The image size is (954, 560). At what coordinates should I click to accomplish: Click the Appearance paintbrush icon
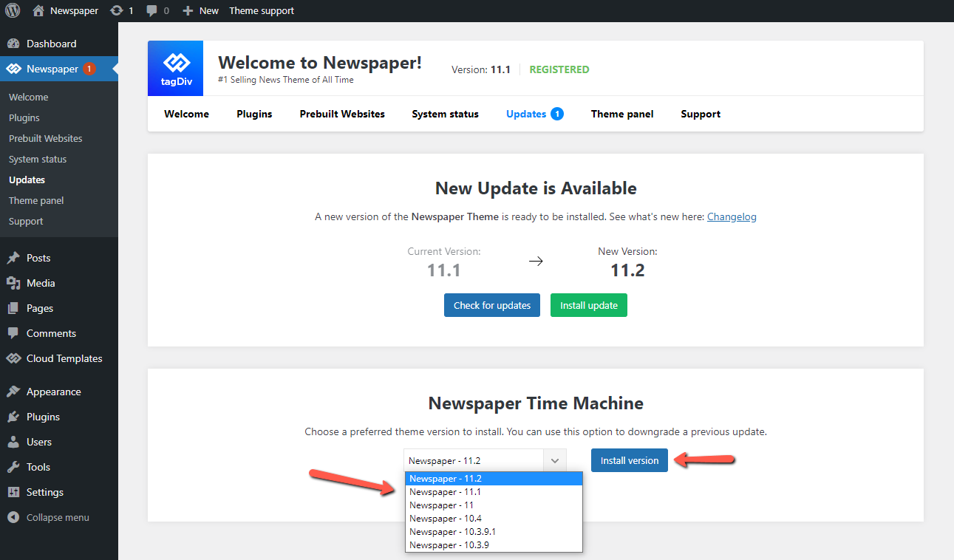[13, 392]
